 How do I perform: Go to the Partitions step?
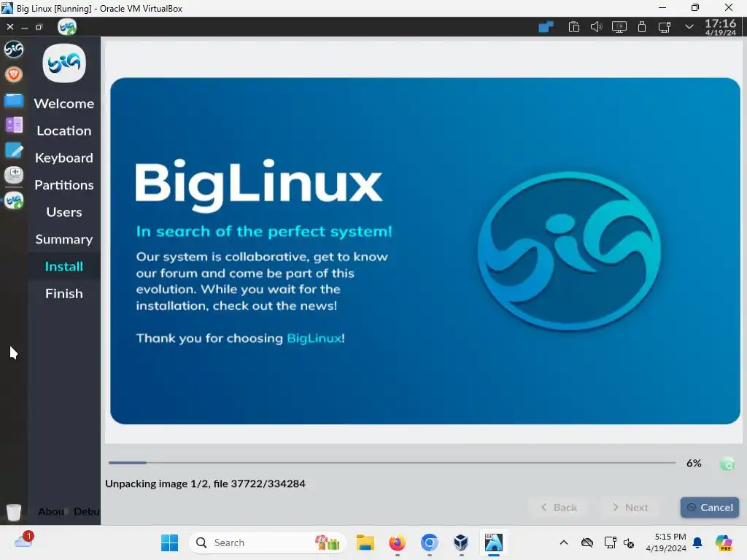[x=64, y=184]
